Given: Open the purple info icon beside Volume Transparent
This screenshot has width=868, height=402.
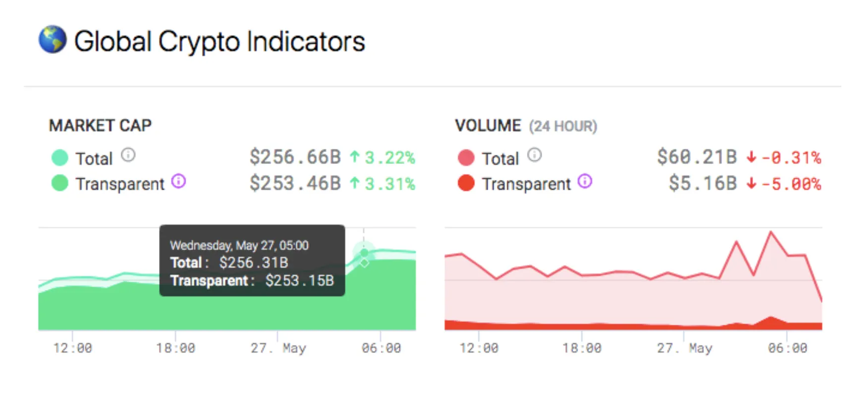Looking at the screenshot, I should [585, 182].
